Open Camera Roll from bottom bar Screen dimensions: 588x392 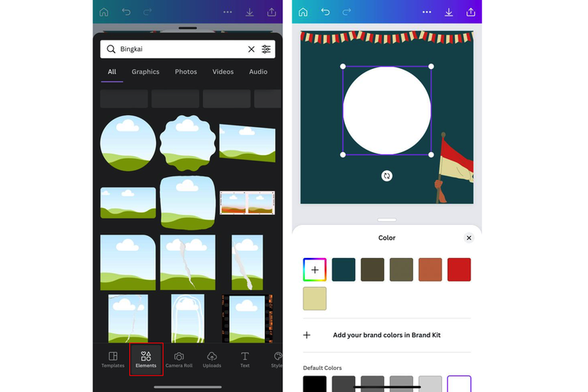pyautogui.click(x=179, y=359)
